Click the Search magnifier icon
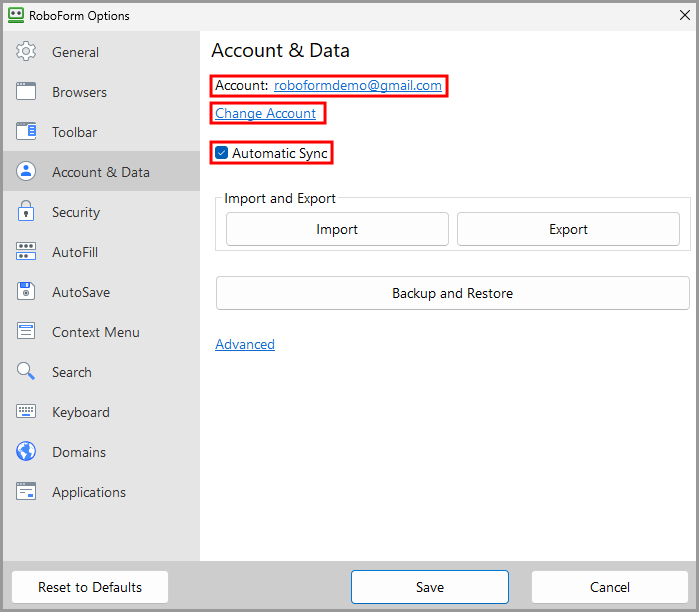 click(x=26, y=372)
